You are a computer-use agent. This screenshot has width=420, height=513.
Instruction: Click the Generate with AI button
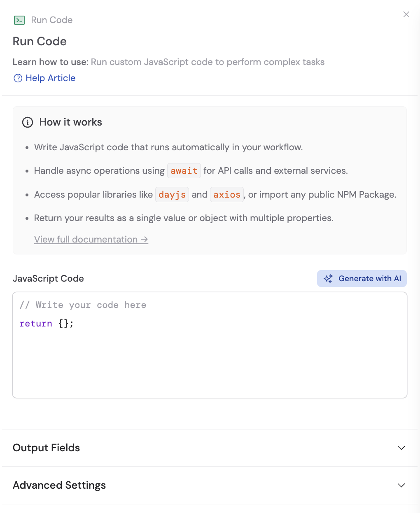(362, 278)
